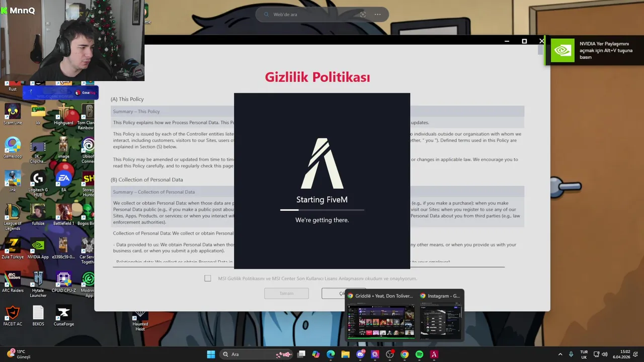Open File Explorer from the taskbar

pos(345,354)
